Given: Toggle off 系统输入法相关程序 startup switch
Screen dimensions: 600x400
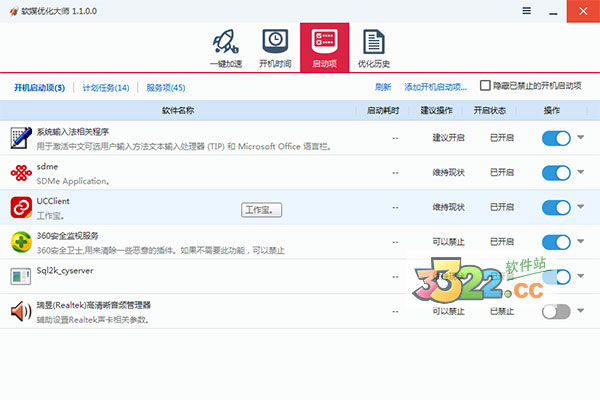Looking at the screenshot, I should pyautogui.click(x=556, y=138).
